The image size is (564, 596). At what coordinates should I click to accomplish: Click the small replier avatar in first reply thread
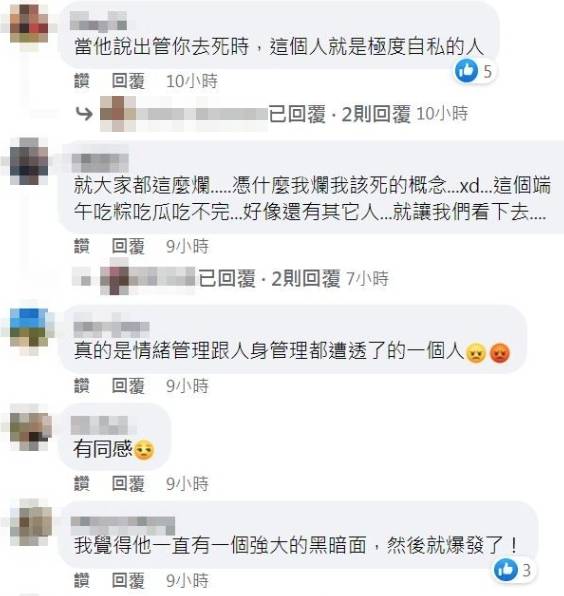(118, 113)
